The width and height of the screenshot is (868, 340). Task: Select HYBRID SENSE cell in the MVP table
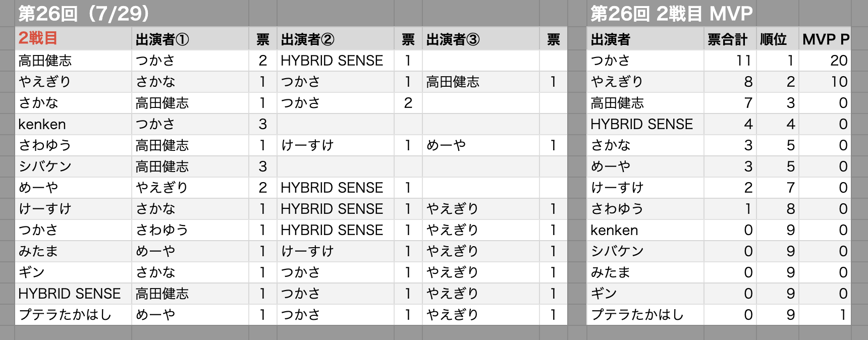[646, 124]
